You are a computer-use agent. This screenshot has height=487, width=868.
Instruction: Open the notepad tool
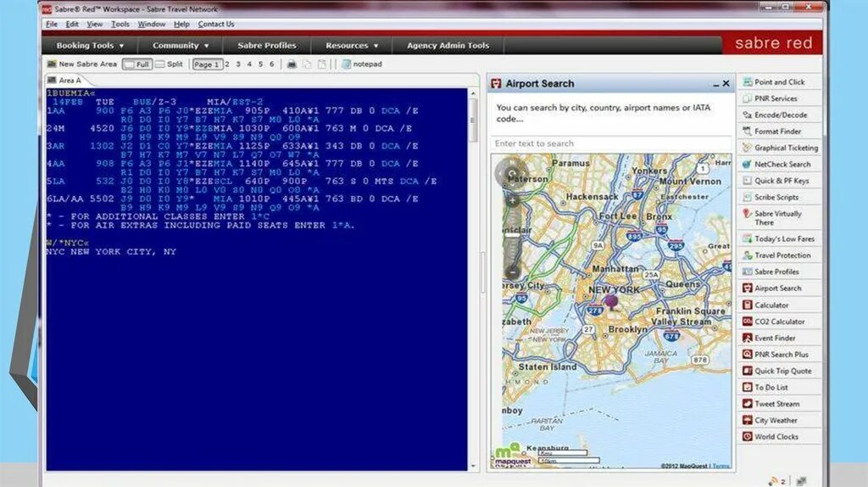tap(362, 64)
